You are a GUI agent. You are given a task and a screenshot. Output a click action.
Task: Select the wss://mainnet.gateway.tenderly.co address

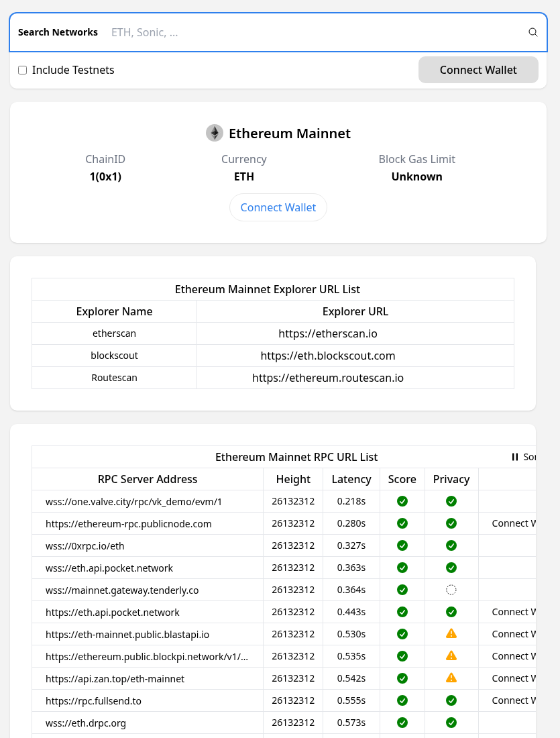pos(122,590)
